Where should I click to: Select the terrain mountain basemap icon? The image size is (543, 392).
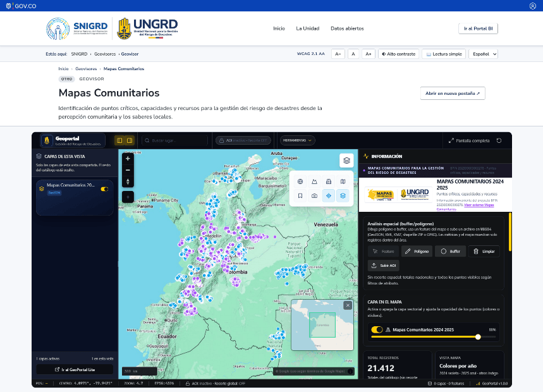point(314,181)
